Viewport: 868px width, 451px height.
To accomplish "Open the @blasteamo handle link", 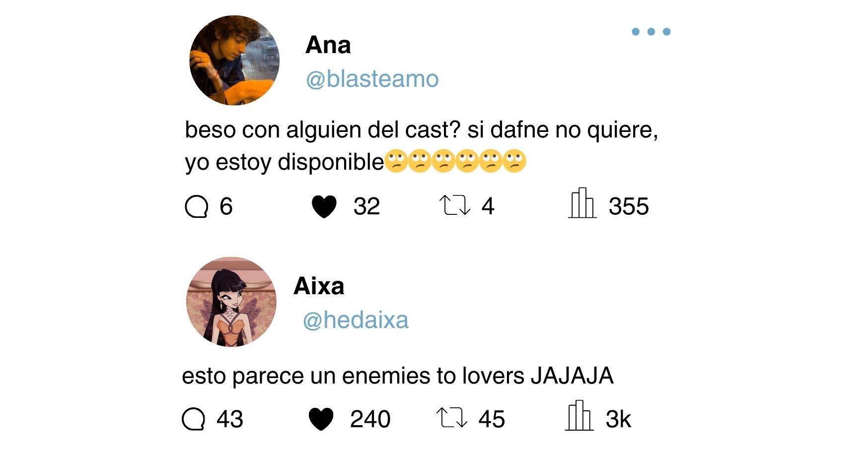I will click(x=372, y=79).
